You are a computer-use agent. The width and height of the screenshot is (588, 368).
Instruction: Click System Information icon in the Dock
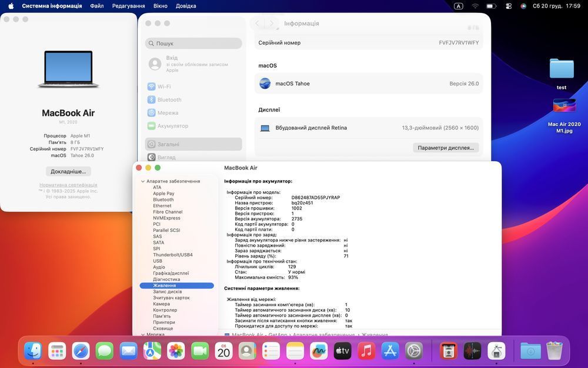click(x=496, y=352)
